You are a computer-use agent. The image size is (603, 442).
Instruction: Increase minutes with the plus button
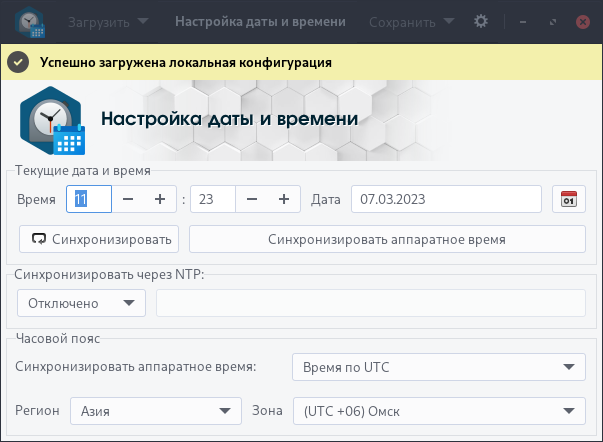284,200
